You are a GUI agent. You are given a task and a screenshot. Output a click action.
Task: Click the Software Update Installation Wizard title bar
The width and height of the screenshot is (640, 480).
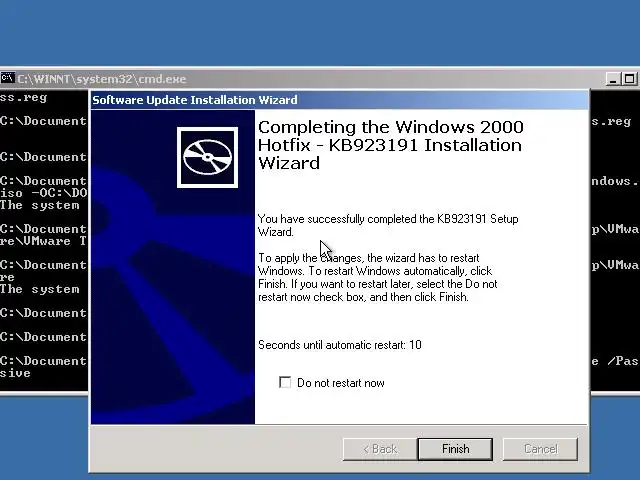[x=340, y=100]
